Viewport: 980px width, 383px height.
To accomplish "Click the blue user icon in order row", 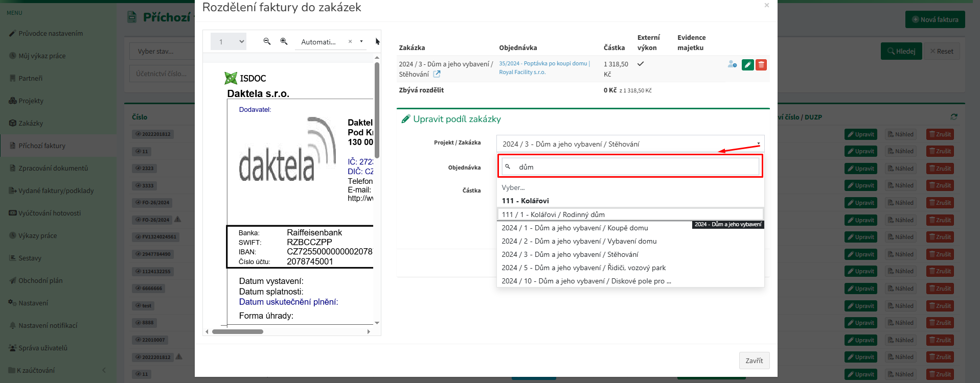I will point(732,64).
